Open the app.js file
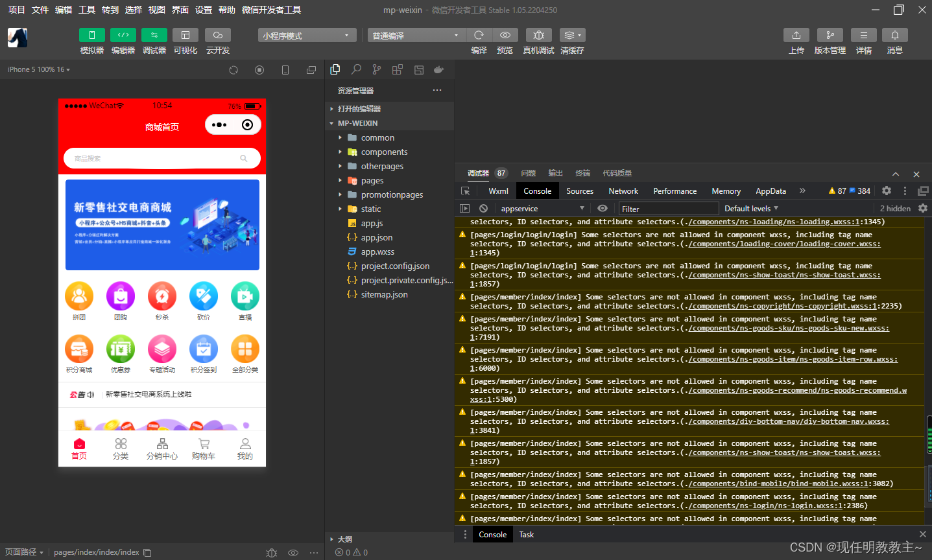 389,223
